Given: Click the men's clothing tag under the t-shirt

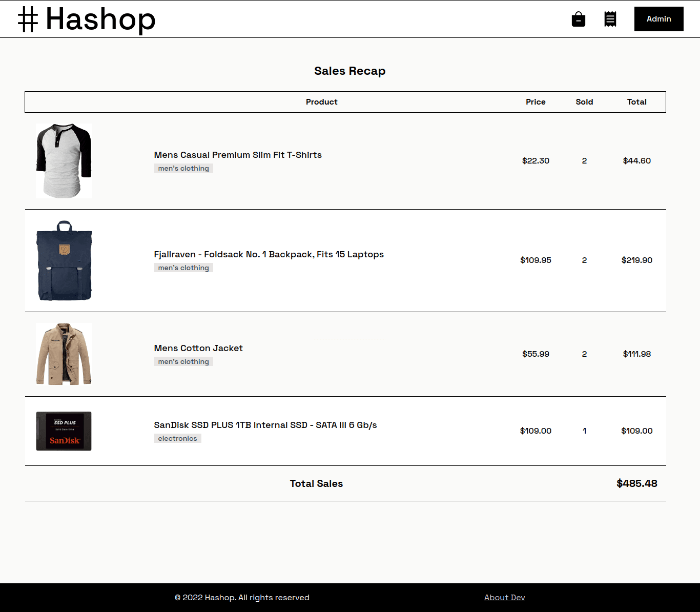Looking at the screenshot, I should (183, 168).
